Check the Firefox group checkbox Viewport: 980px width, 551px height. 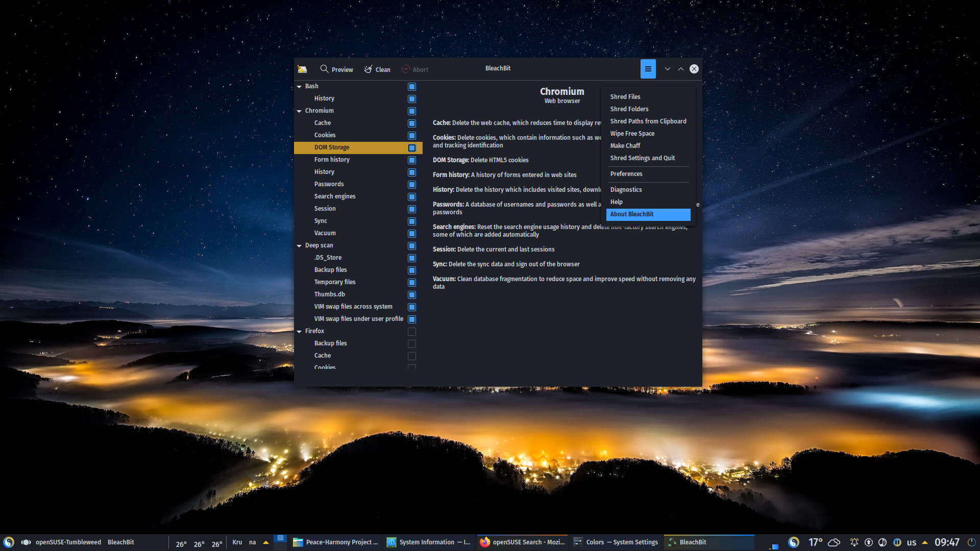tap(412, 332)
